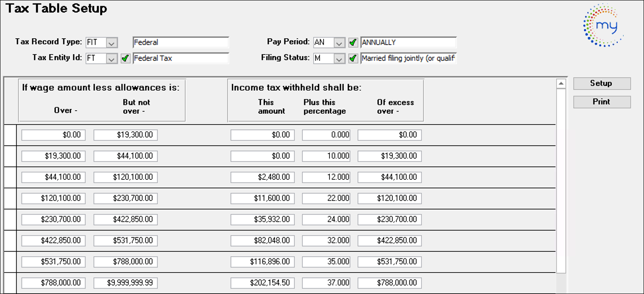
Task: Click the $9,999,999.99 upper limit field
Action: pyautogui.click(x=125, y=283)
